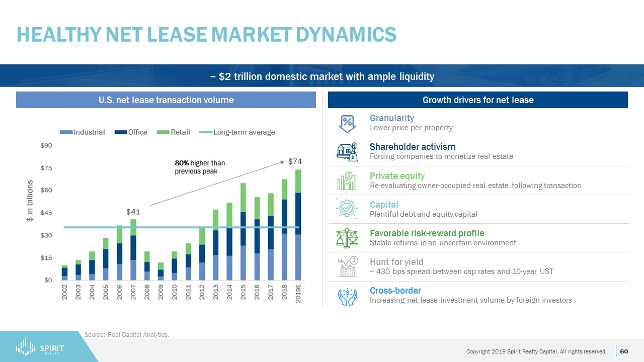The width and height of the screenshot is (644, 362).
Task: Click 'Re-evaluating owner-occupied real estate' text
Action: (x=475, y=186)
